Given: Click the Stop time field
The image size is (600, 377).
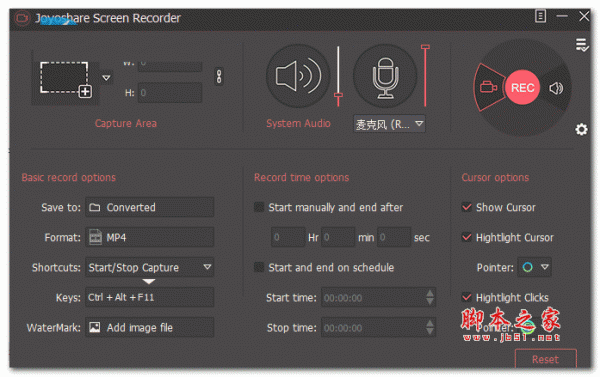Looking at the screenshot, I should pyautogui.click(x=378, y=328).
